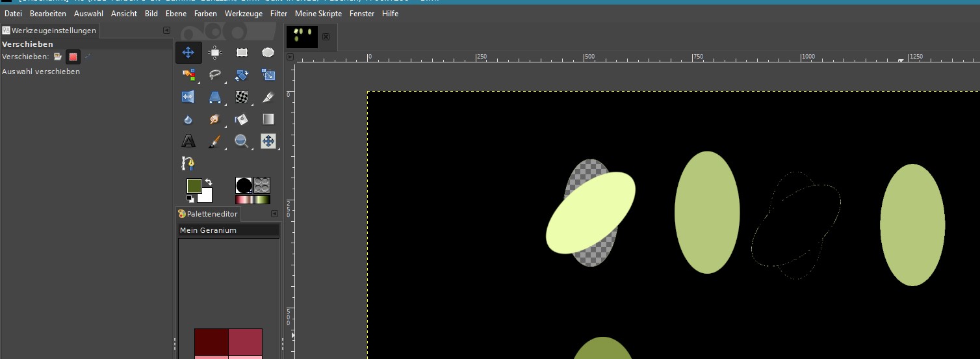Activate the Zoom magnifier tool

[242, 141]
